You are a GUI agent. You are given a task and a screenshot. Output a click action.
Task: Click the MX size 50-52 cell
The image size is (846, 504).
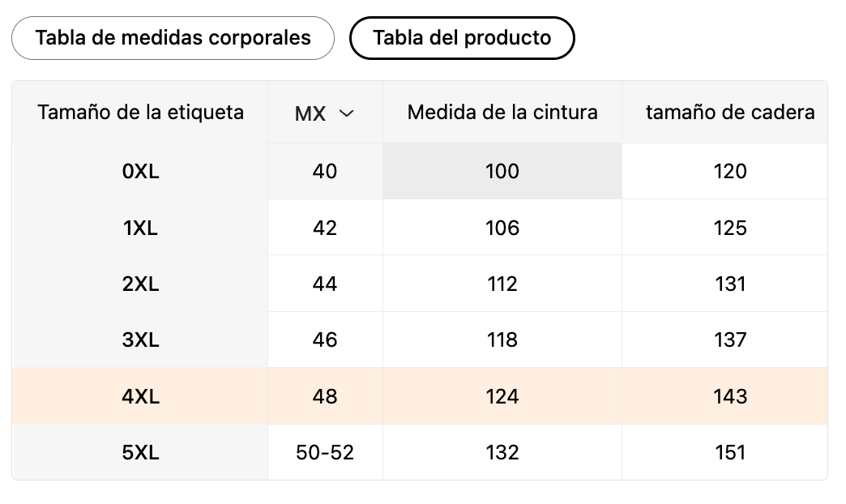click(325, 453)
